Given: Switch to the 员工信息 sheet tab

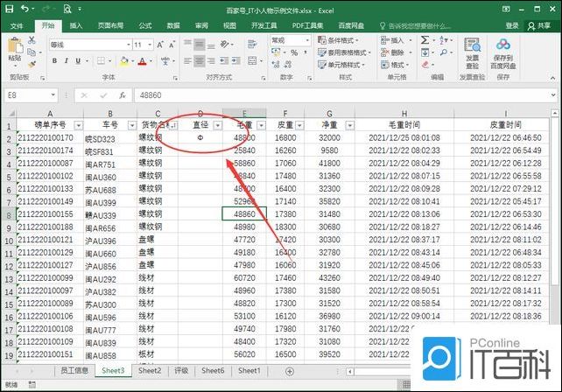Looking at the screenshot, I should tap(73, 371).
